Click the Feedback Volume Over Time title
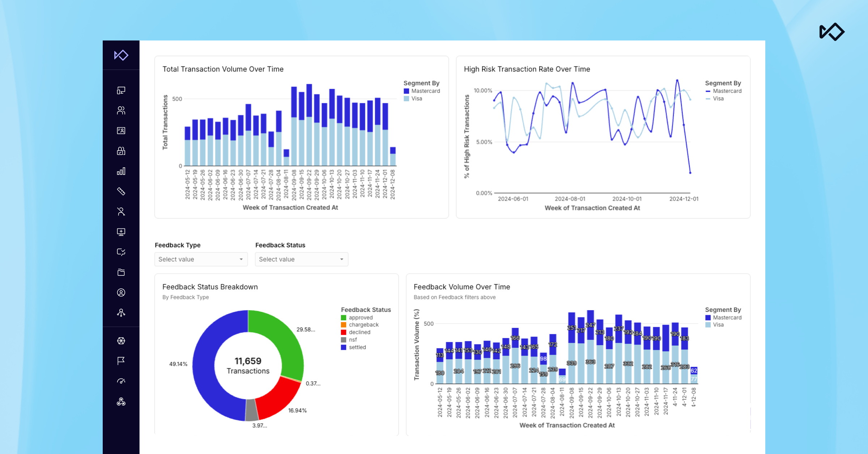 click(461, 287)
